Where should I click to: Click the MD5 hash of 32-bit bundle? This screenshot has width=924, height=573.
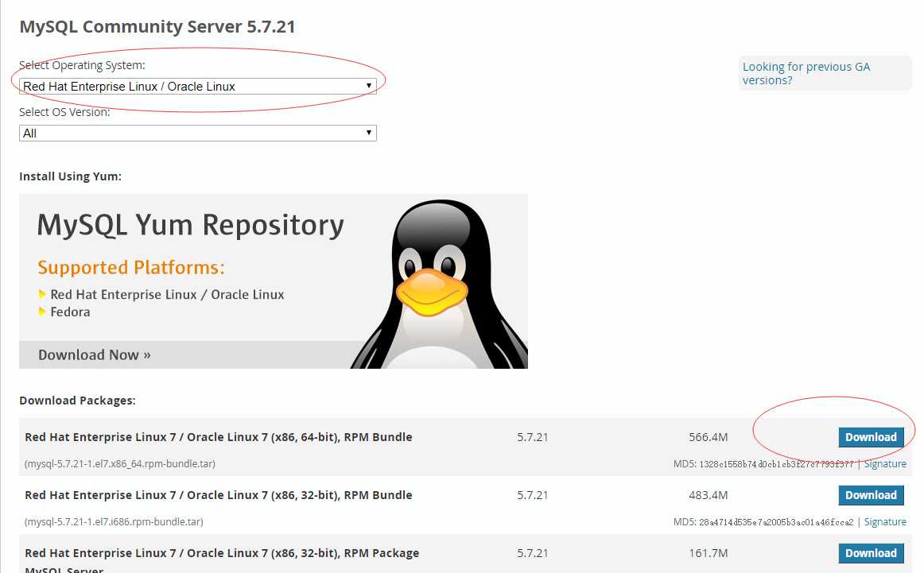tap(776, 522)
